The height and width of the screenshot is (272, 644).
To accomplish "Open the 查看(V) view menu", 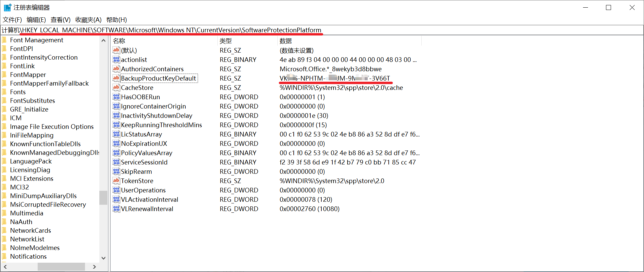I will click(60, 20).
